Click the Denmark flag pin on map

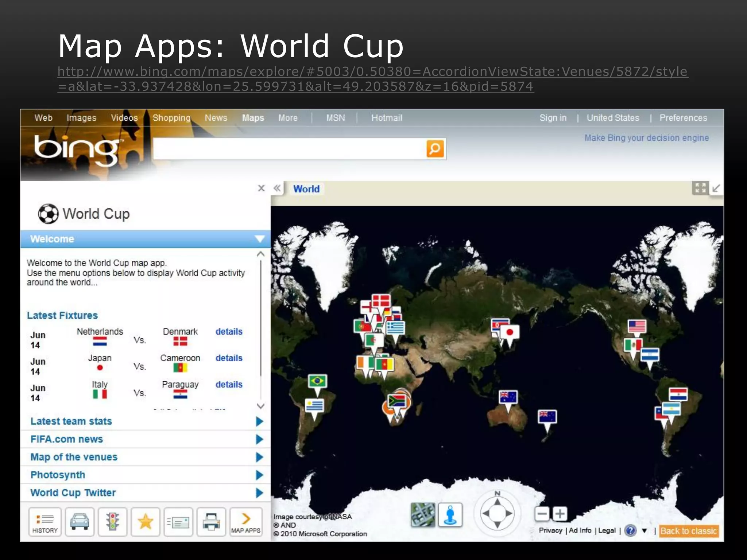click(381, 301)
